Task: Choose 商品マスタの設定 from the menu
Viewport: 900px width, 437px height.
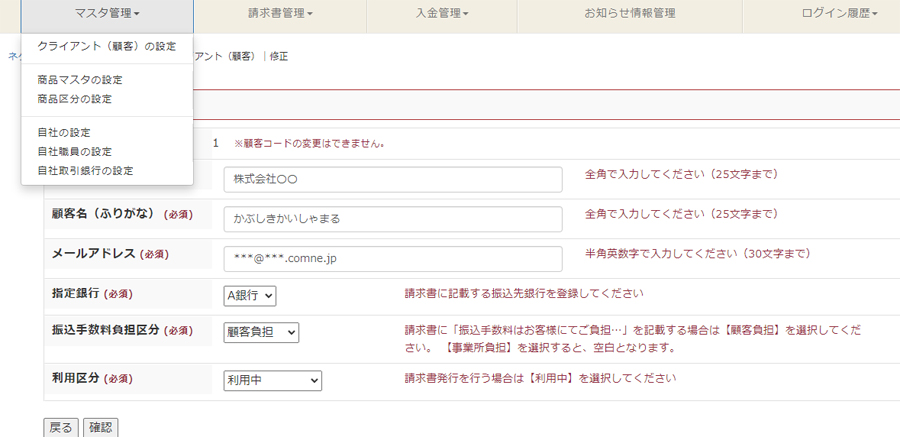Action: (x=80, y=80)
